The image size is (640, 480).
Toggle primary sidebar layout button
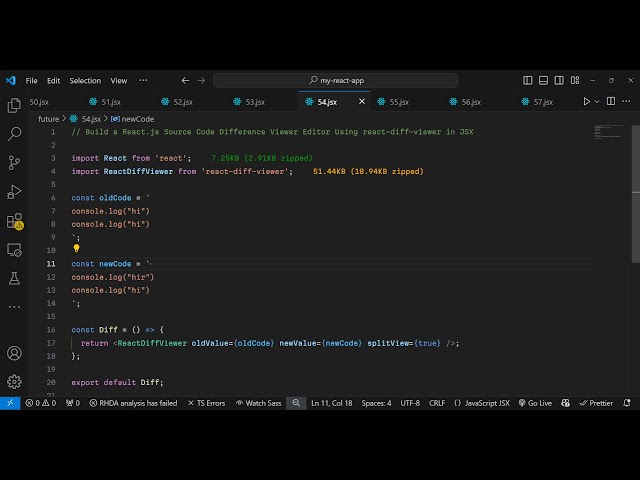[528, 80]
